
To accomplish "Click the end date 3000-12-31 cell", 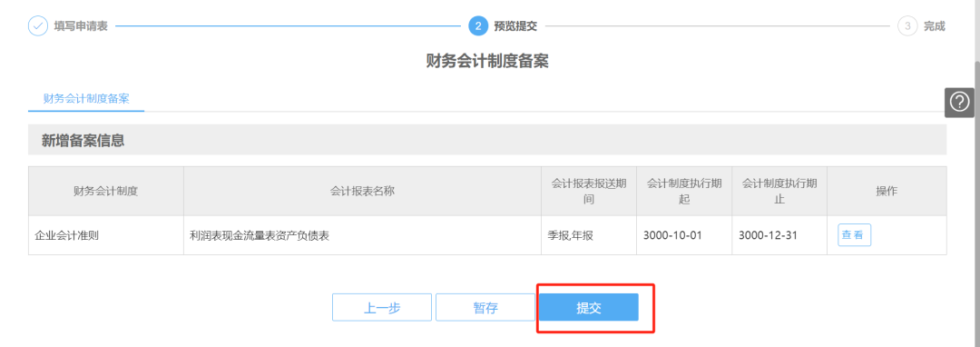I will pyautogui.click(x=779, y=235).
